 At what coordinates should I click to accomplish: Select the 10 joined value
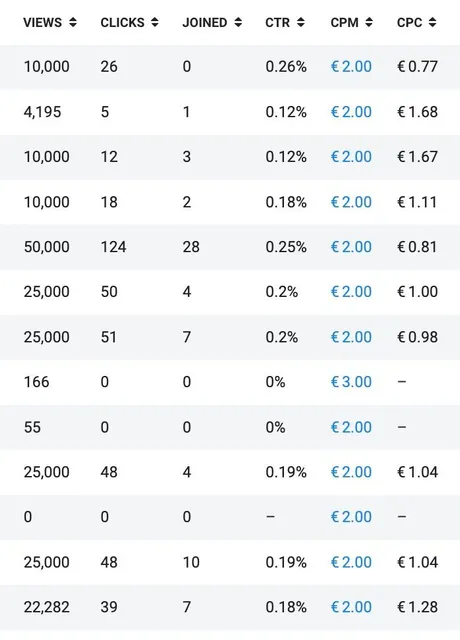(x=191, y=562)
